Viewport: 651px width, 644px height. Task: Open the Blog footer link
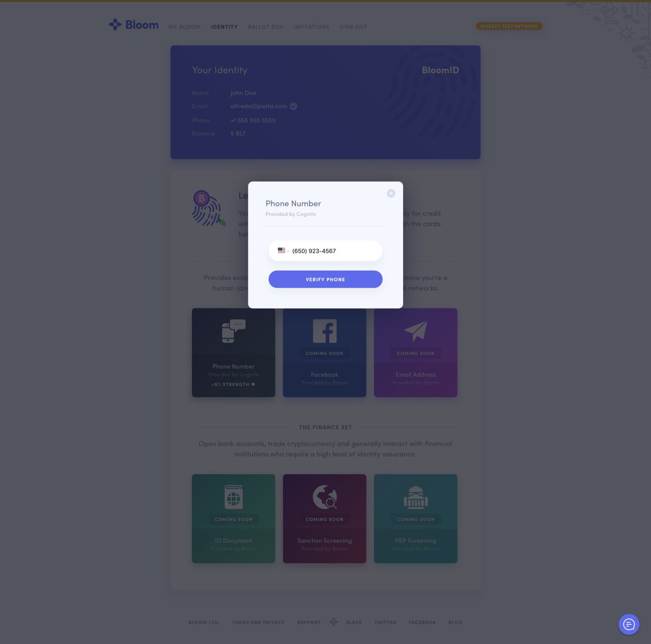click(455, 622)
